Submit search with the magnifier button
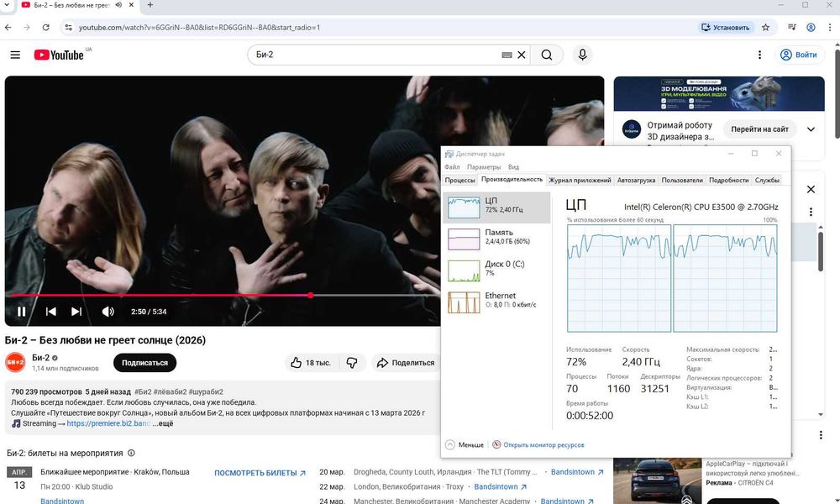Image resolution: width=840 pixels, height=504 pixels. point(547,55)
